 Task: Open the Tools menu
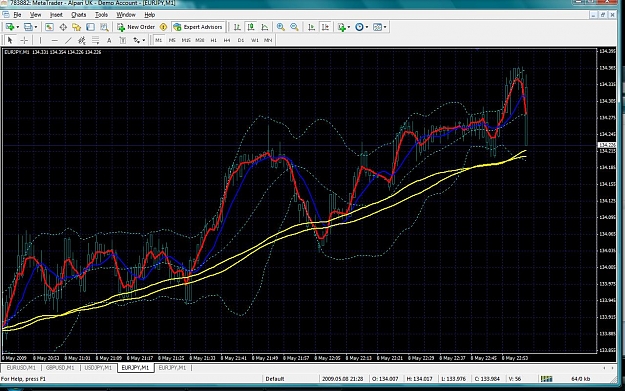[101, 15]
